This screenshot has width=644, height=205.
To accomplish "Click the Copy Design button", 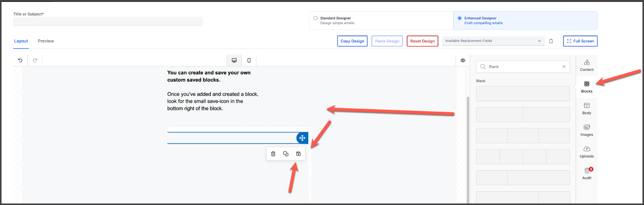I will [x=352, y=41].
